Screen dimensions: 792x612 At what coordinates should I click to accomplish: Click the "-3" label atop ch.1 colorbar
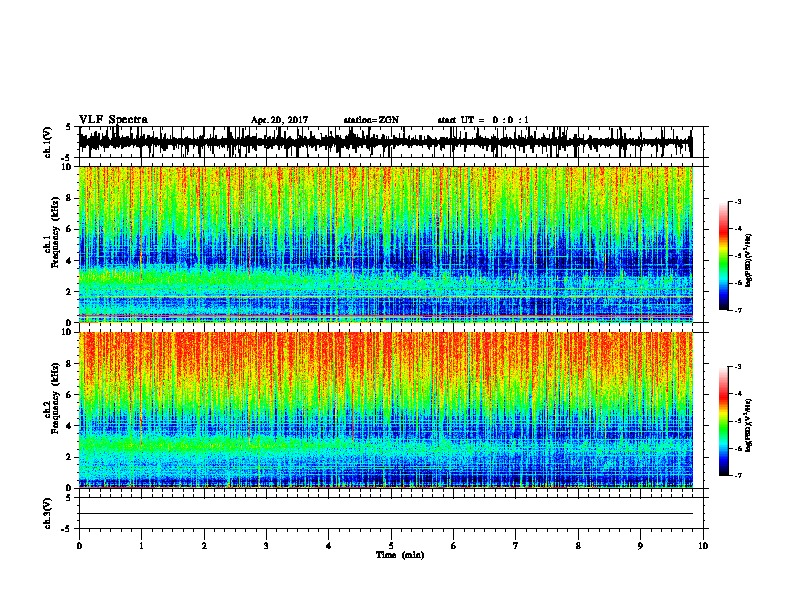point(737,202)
